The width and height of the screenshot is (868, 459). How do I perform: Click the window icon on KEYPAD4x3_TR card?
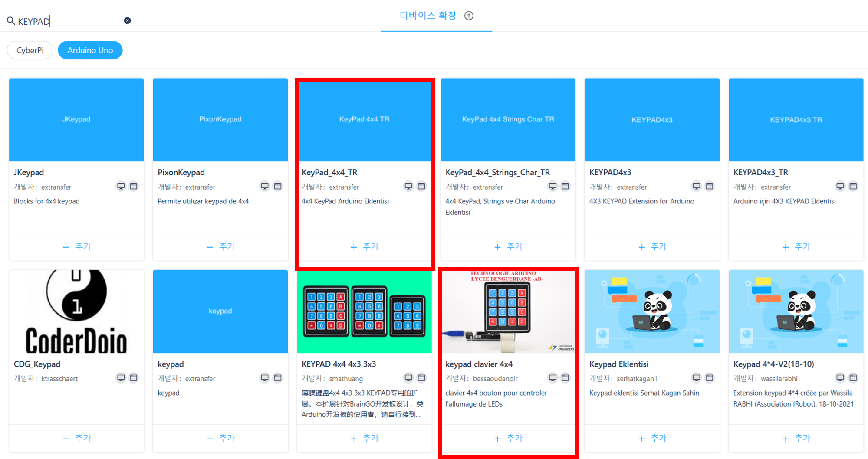pos(853,186)
